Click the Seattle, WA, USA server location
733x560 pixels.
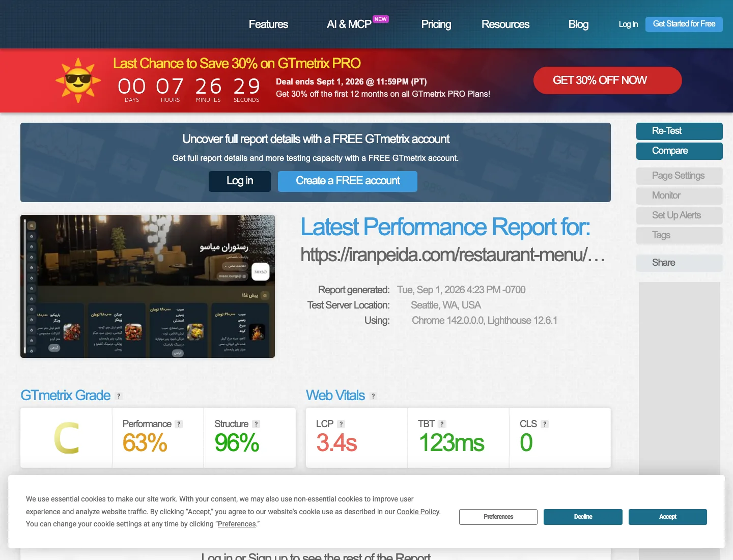(x=446, y=305)
